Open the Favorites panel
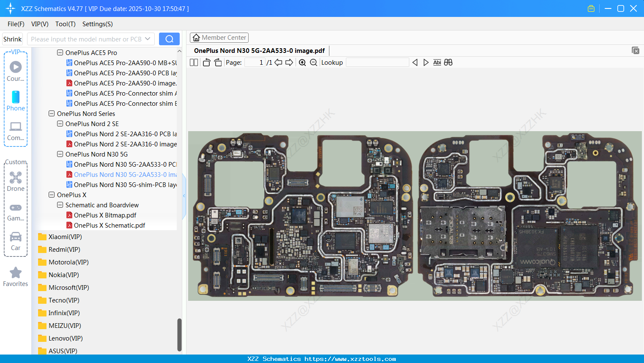 pyautogui.click(x=15, y=276)
